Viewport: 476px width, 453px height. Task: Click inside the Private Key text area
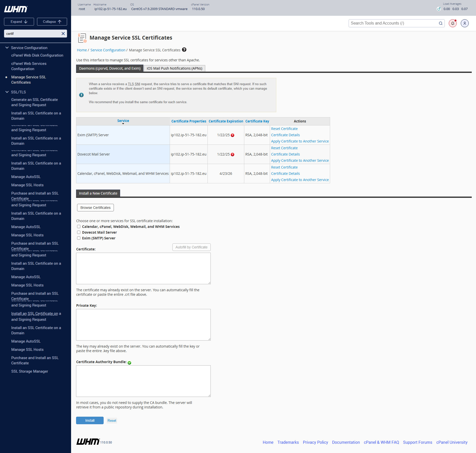[143, 325]
